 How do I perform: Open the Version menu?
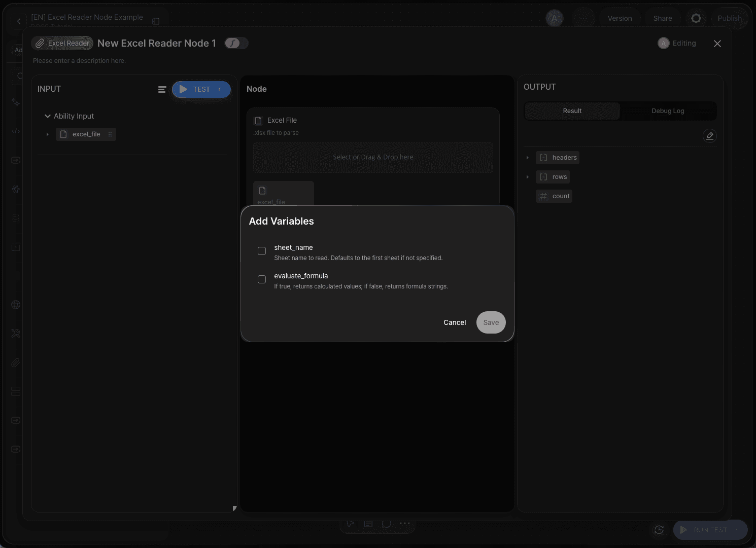point(620,18)
